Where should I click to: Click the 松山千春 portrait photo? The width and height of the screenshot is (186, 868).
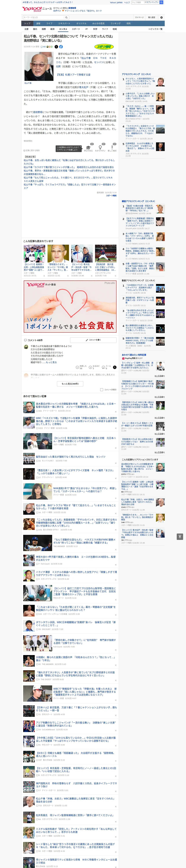(x=39, y=66)
